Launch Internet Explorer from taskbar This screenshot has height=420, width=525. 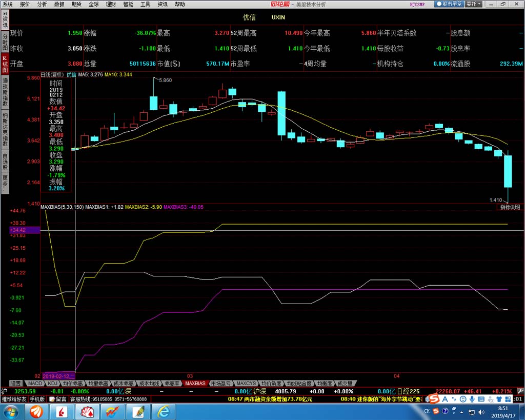click(163, 412)
